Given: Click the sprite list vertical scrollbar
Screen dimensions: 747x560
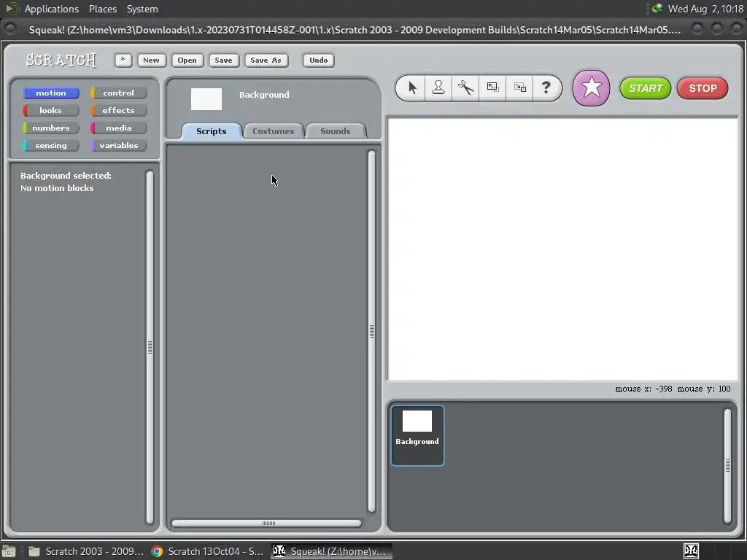Looking at the screenshot, I should (x=727, y=466).
